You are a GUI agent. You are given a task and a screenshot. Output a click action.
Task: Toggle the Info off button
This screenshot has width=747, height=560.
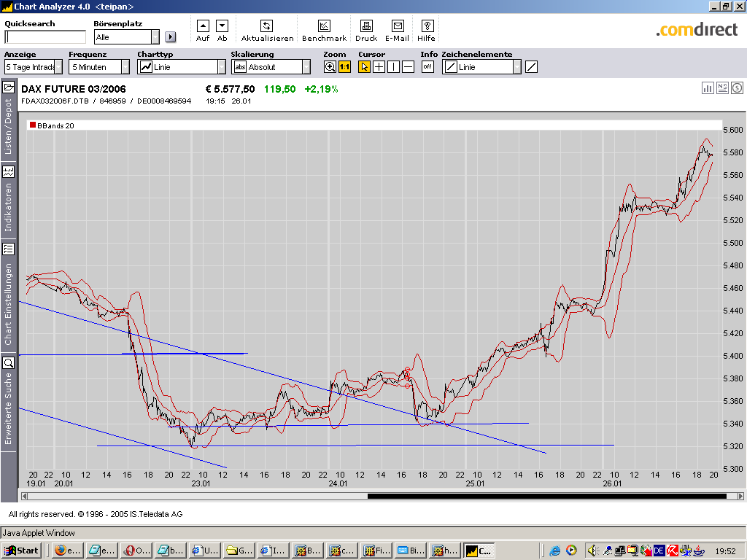[x=427, y=67]
